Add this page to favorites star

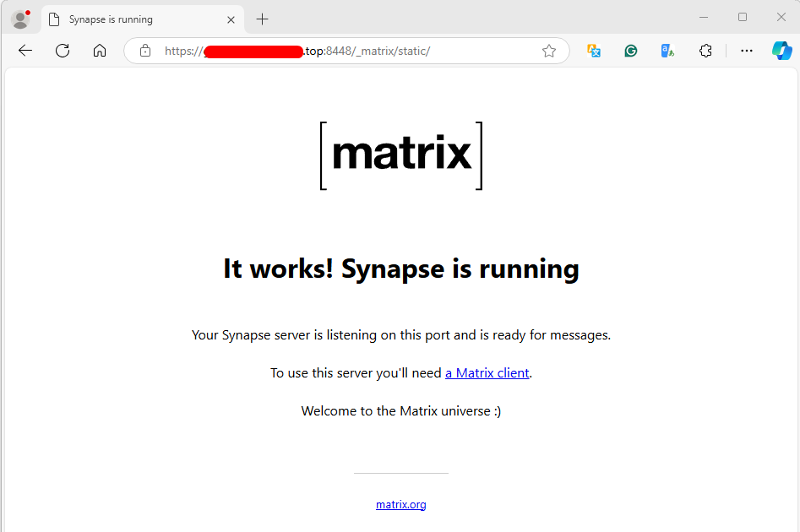549,51
